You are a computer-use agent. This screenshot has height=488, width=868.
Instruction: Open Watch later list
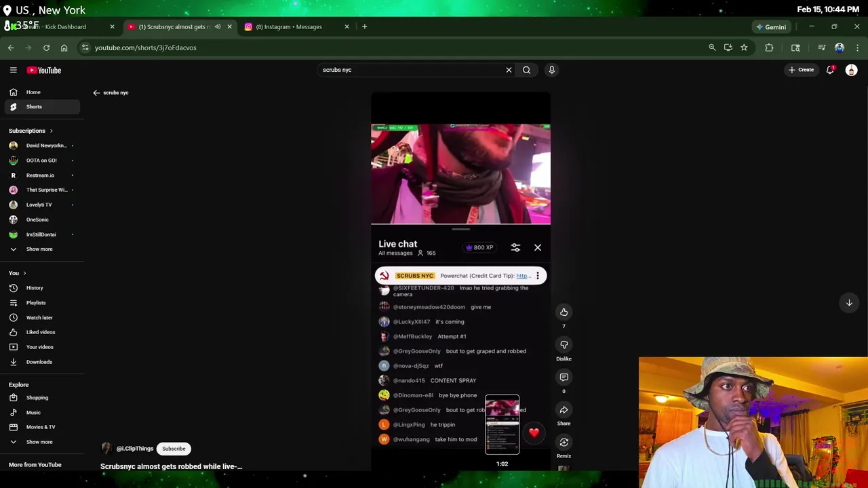tap(41, 317)
